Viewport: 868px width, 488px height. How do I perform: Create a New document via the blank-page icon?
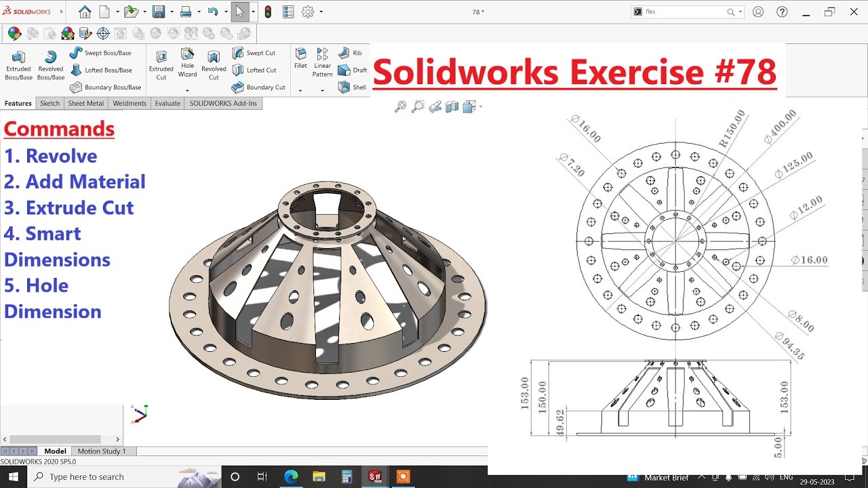coord(104,12)
